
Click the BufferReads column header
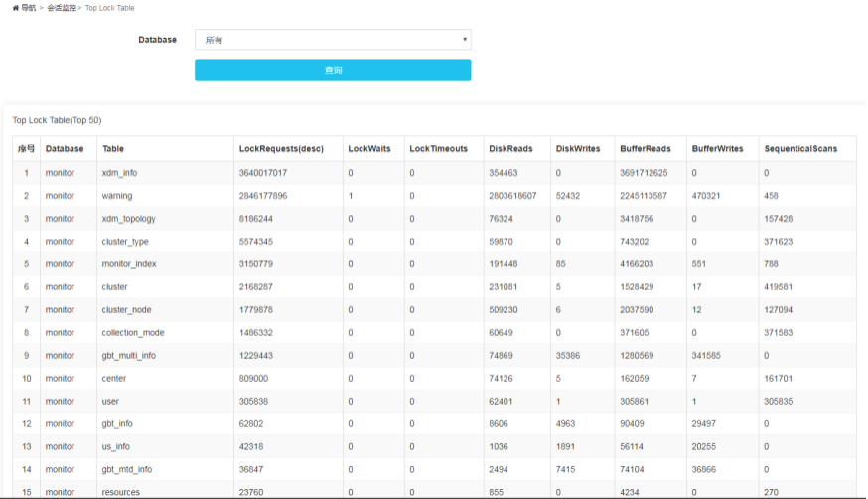(646, 148)
